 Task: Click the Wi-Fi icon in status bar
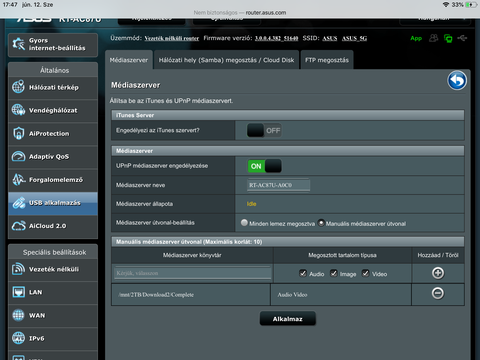pyautogui.click(x=446, y=5)
